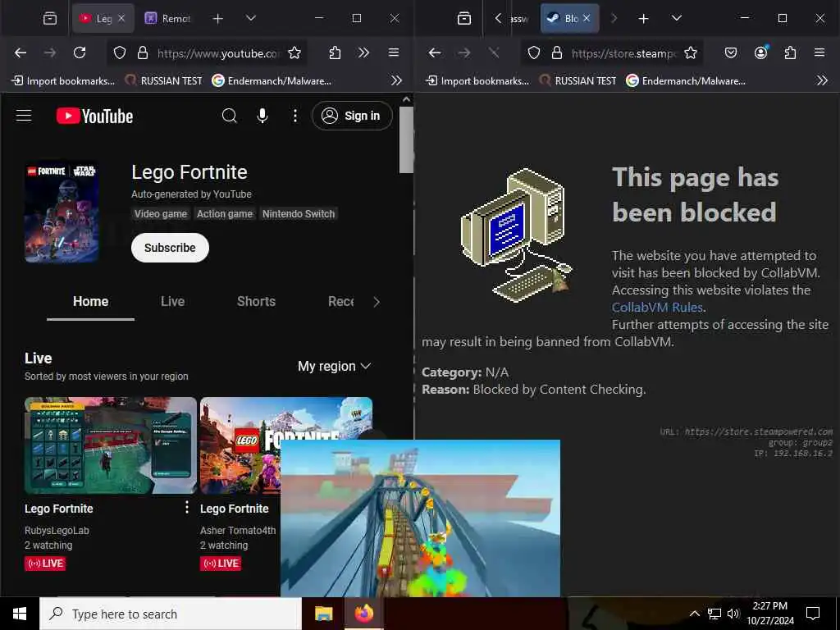Open RubysLegoLab live stream thumbnail
This screenshot has height=630, width=840.
pos(111,445)
